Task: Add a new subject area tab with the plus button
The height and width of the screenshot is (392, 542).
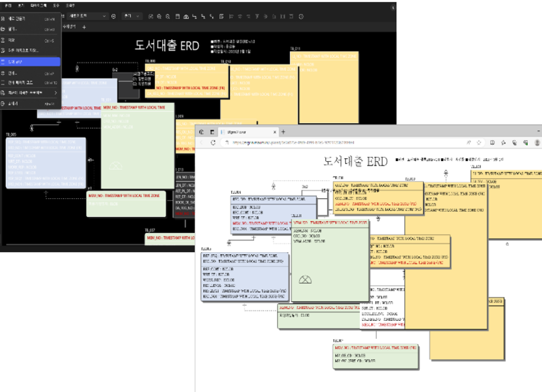Action: pyautogui.click(x=84, y=27)
